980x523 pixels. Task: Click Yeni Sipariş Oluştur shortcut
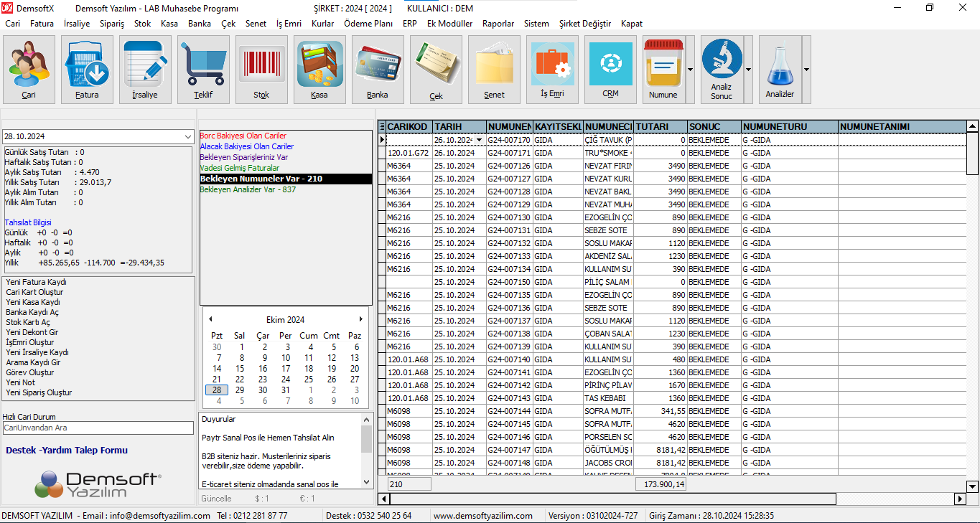coord(39,392)
